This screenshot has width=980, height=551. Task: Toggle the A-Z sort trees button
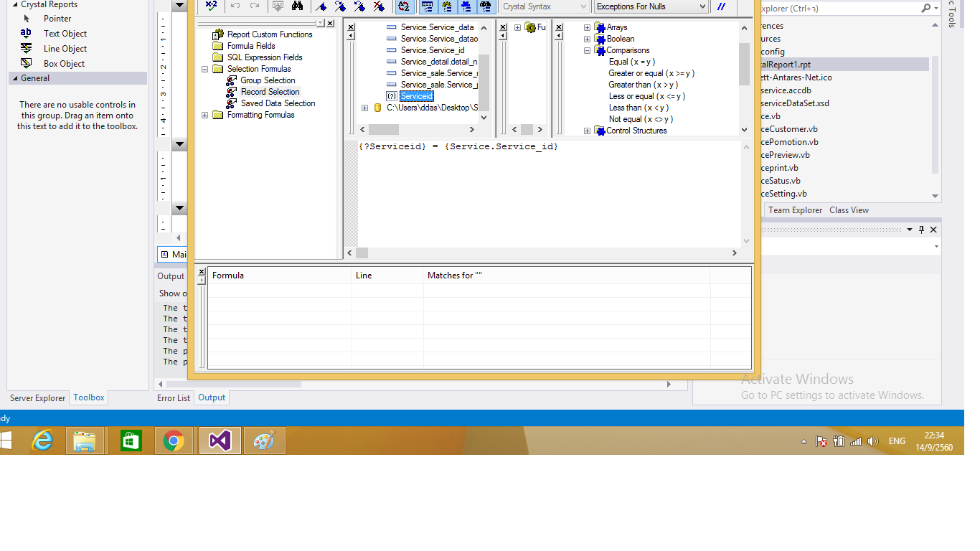coord(404,6)
